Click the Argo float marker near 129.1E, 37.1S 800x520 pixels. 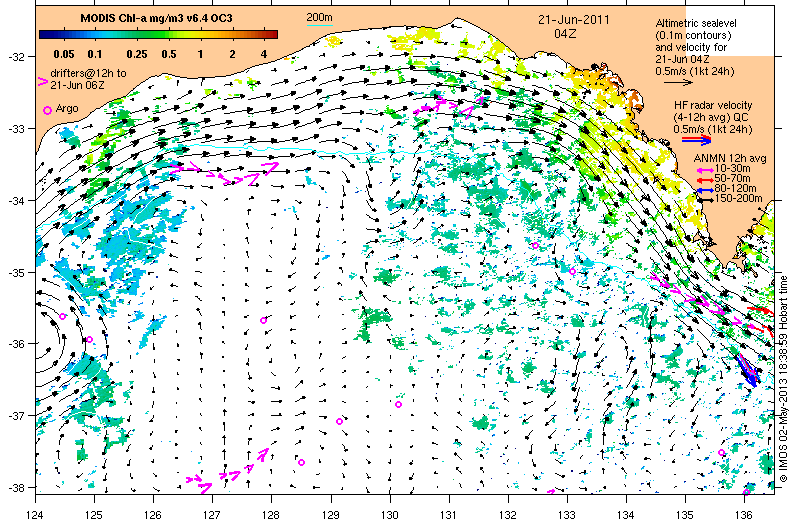coord(339,422)
